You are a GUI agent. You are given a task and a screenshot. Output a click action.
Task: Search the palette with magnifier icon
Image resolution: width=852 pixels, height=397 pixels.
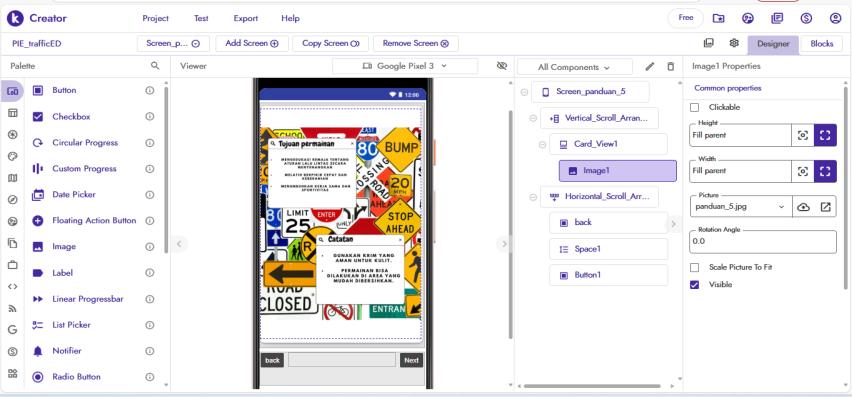(155, 66)
